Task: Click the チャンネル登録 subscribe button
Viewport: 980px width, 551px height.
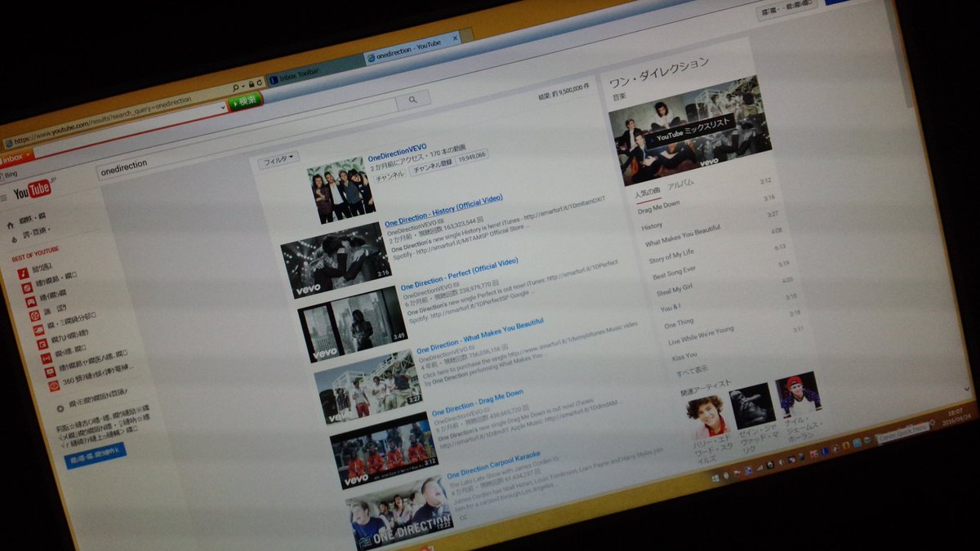Action: coord(432,165)
